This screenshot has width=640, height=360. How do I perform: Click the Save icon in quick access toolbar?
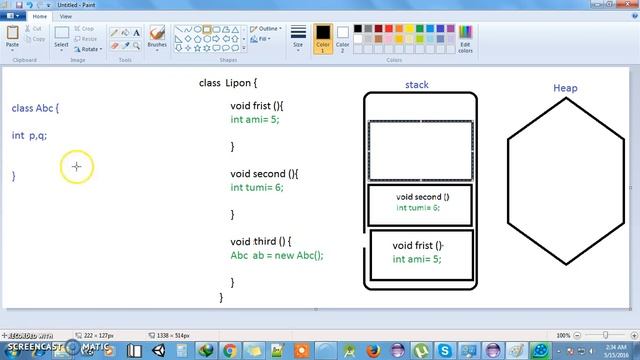(19, 5)
